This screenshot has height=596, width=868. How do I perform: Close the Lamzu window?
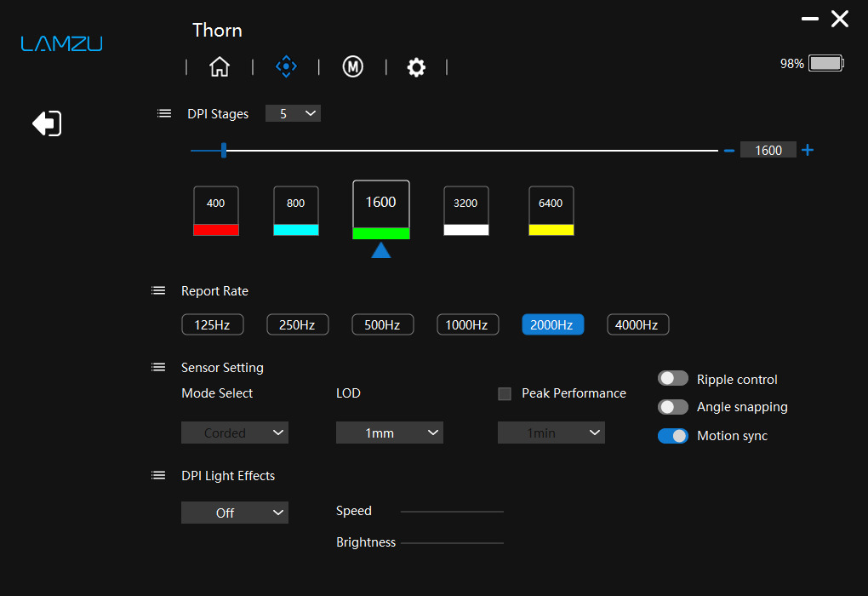click(x=840, y=19)
